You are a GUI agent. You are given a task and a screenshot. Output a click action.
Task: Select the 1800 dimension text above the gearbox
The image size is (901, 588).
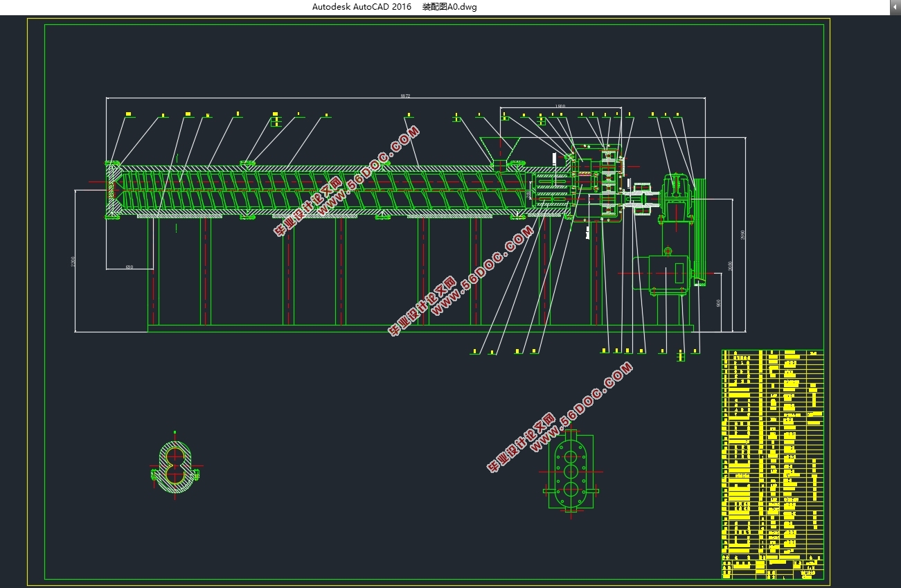(560, 106)
